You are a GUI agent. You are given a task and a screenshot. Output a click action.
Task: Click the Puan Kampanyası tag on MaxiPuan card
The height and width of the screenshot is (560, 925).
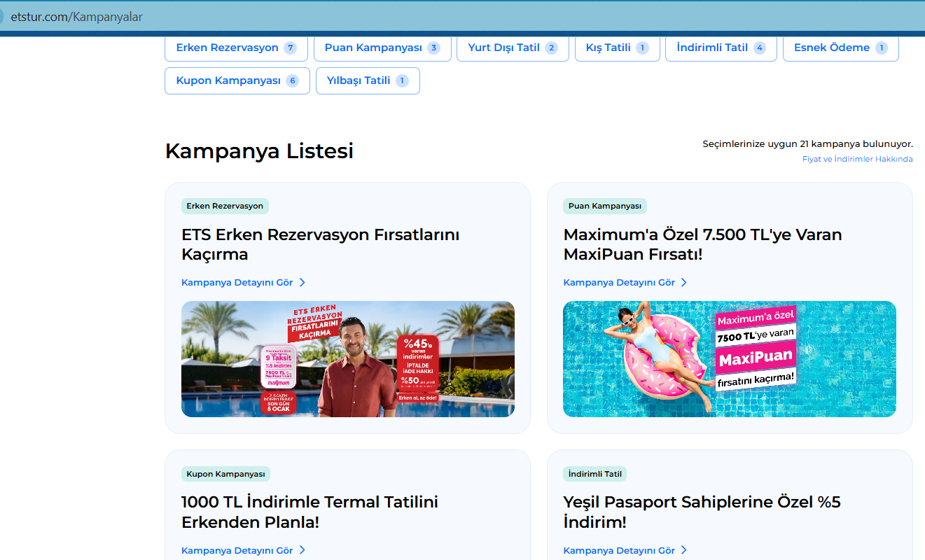[x=605, y=206]
